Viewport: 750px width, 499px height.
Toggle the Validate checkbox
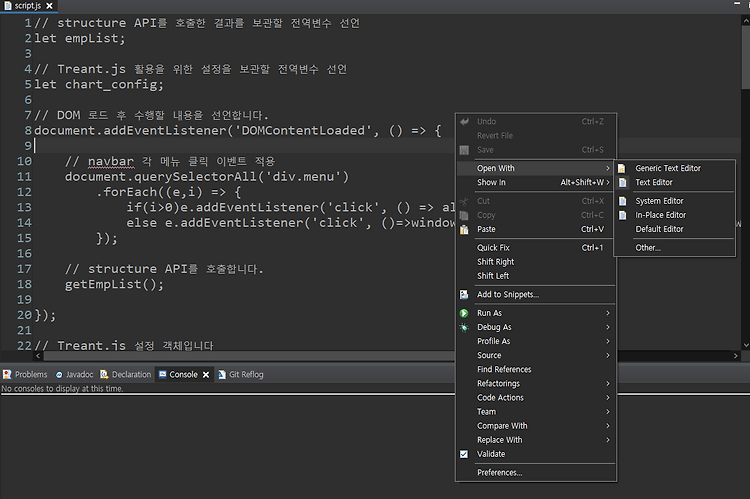(x=464, y=455)
